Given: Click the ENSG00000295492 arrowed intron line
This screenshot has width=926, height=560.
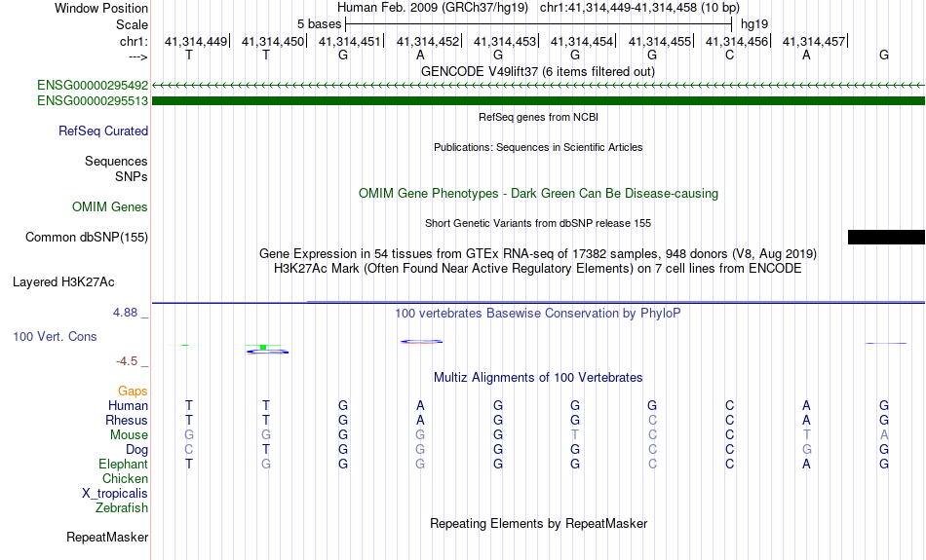Looking at the screenshot, I should 539,86.
